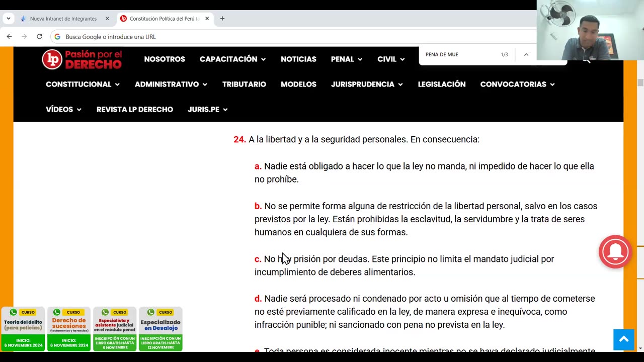Open Especializado en Desalojo curso banner
The width and height of the screenshot is (644, 362).
pyautogui.click(x=160, y=329)
